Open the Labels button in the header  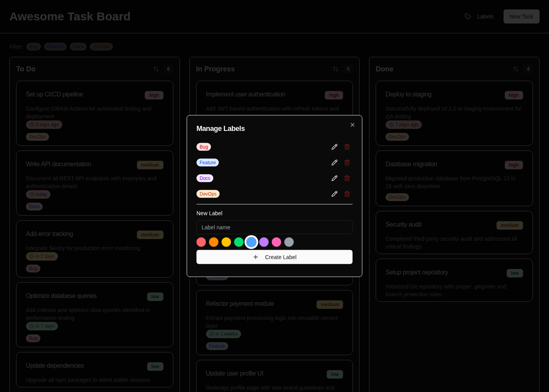(x=479, y=16)
